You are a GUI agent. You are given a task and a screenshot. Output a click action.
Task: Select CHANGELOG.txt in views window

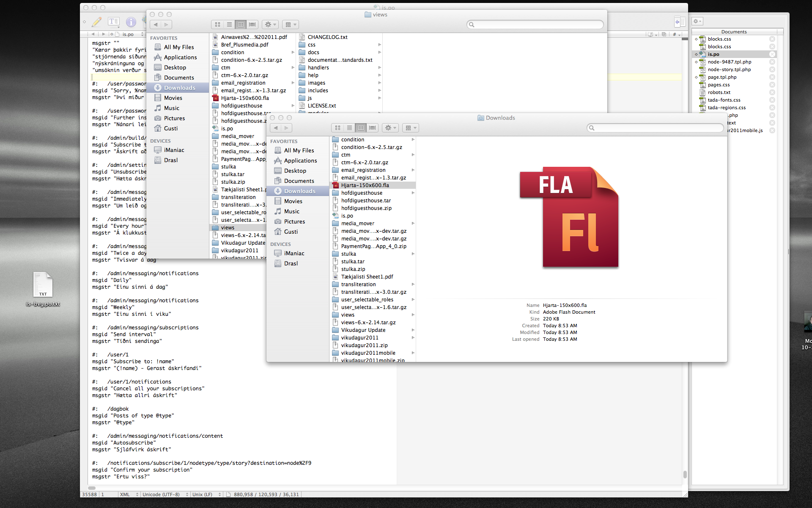pyautogui.click(x=327, y=37)
